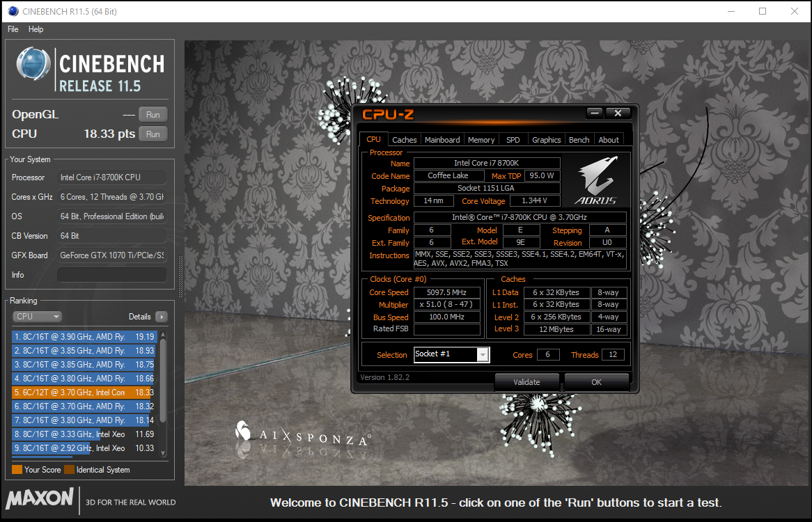Run the OpenGL benchmark test
This screenshot has height=522, width=812.
(x=153, y=114)
